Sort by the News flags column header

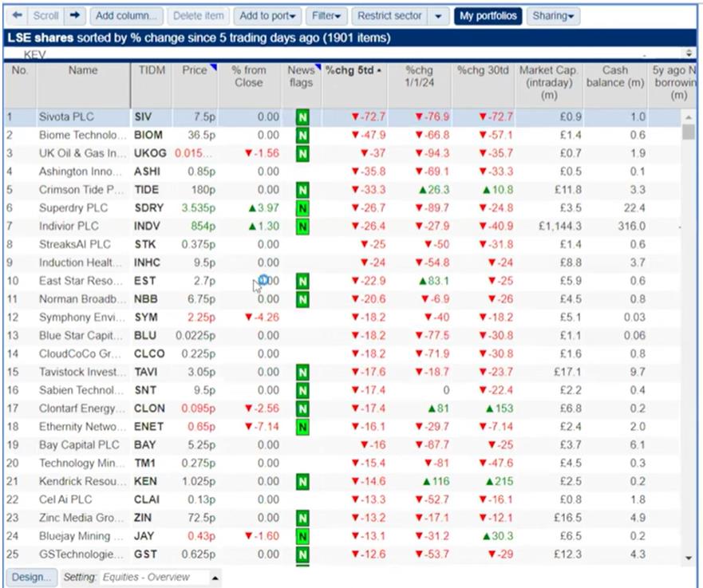pyautogui.click(x=302, y=85)
